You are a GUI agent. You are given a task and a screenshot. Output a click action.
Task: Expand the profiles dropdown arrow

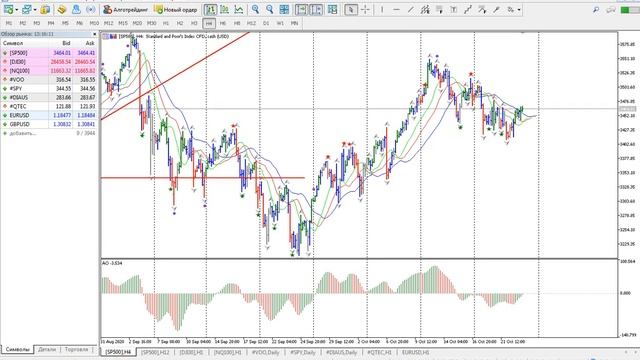click(x=35, y=10)
